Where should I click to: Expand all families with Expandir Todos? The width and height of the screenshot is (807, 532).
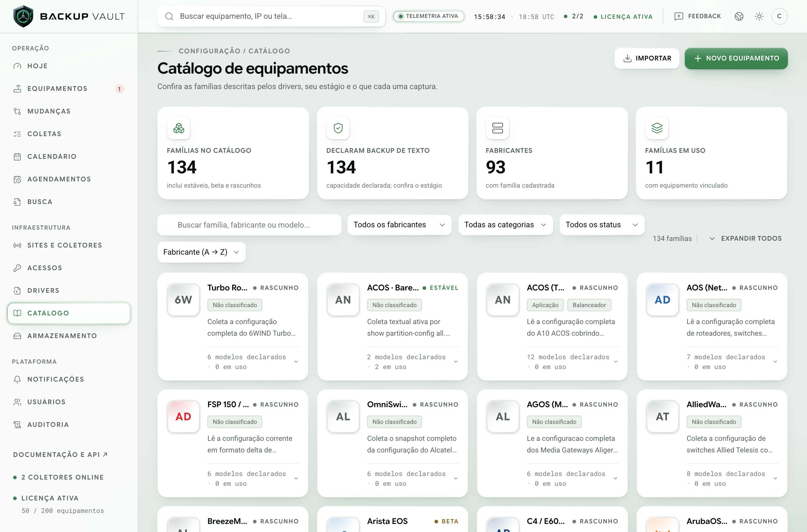(x=746, y=239)
